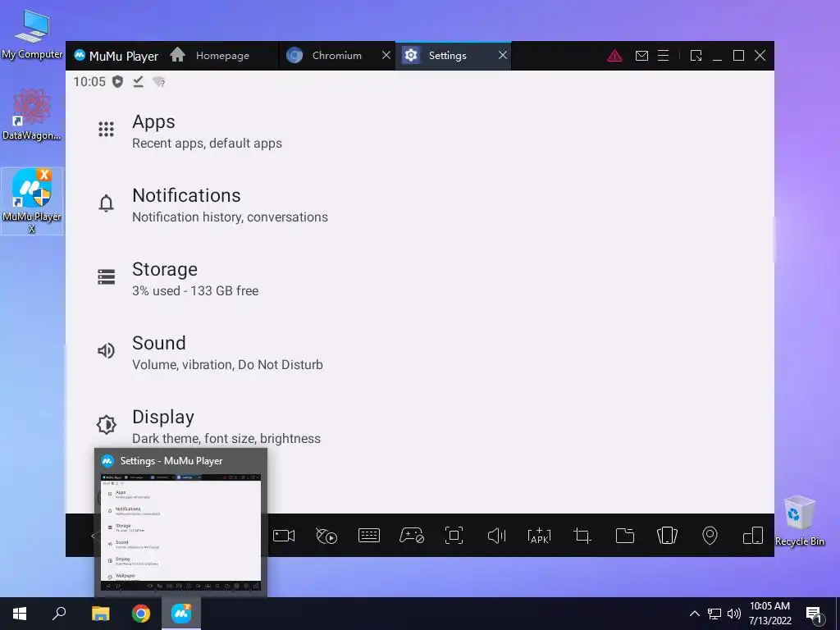Screen dimensions: 840x630
Task: Click the network icon in system tray
Action: 714,614
